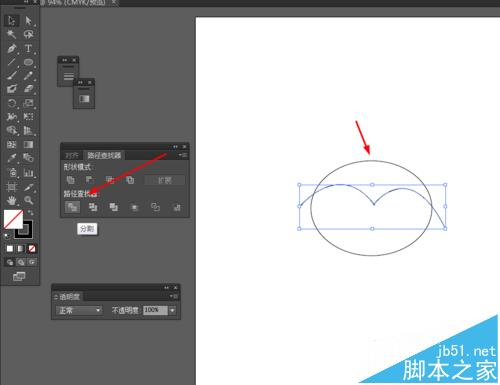Image resolution: width=500 pixels, height=385 pixels.
Task: Select the Slice tool
Action: [x=28, y=187]
